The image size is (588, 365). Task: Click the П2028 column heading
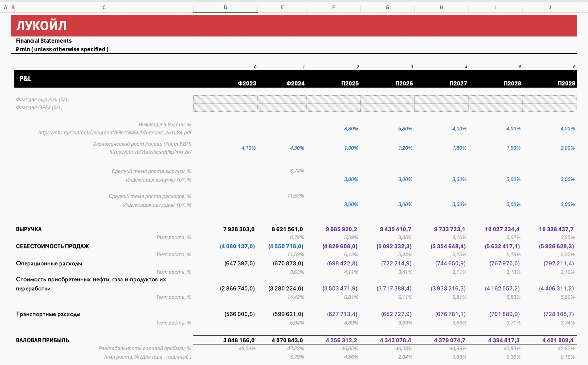click(512, 83)
